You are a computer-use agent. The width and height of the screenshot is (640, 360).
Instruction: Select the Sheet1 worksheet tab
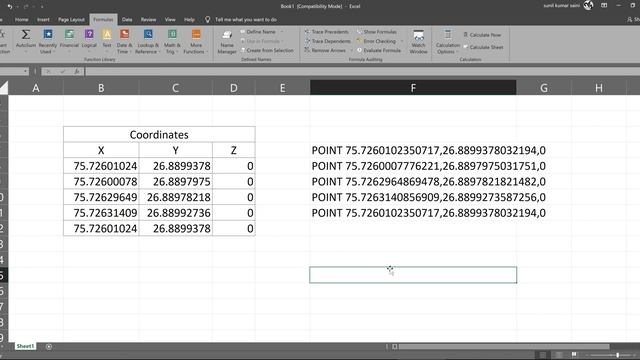25,346
